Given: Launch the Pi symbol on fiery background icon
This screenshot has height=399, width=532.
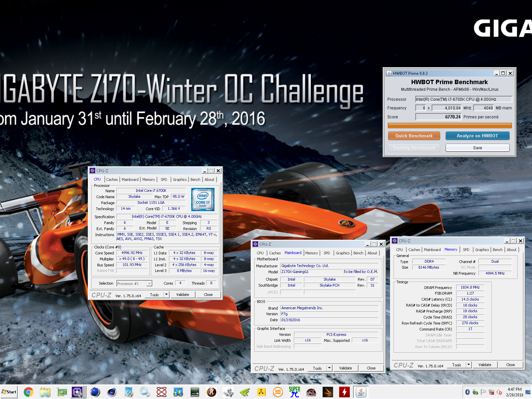Looking at the screenshot, I should (x=211, y=392).
